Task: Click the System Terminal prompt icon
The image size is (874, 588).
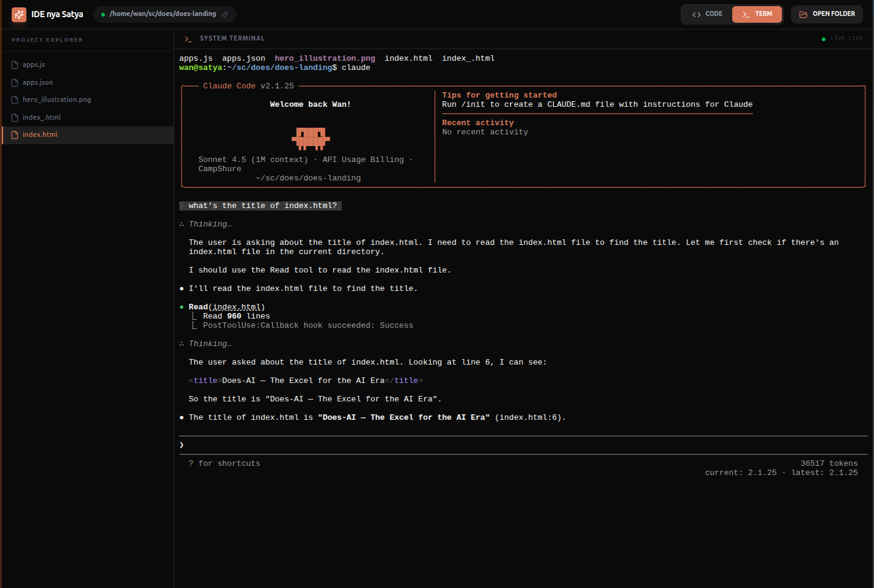Action: [x=188, y=39]
